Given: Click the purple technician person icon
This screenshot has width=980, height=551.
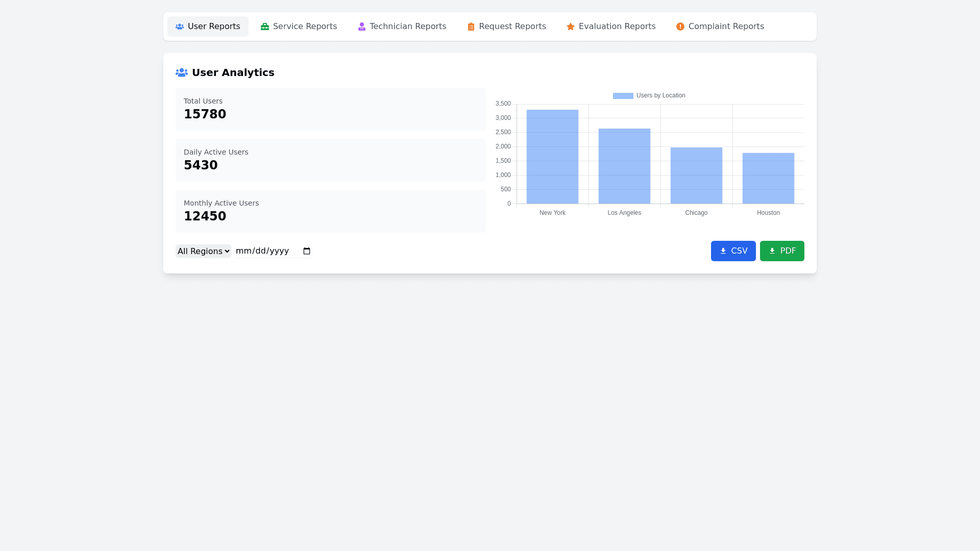Looking at the screenshot, I should pos(362,27).
